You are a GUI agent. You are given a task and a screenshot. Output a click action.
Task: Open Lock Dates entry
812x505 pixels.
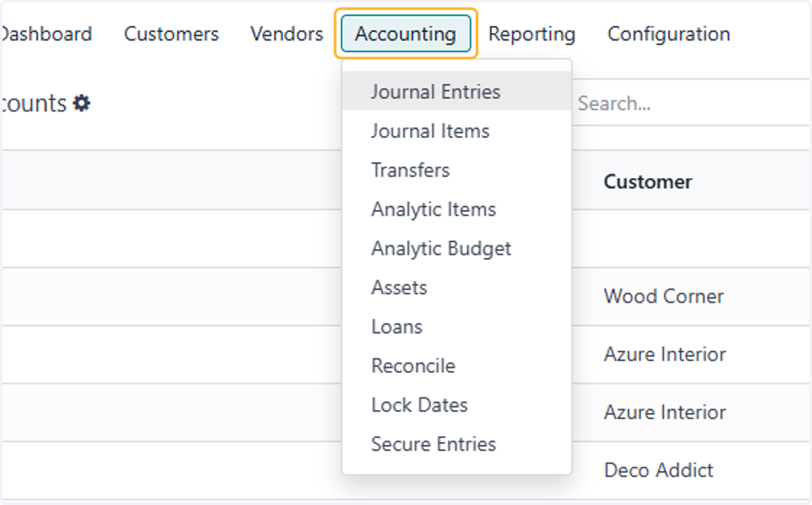(457, 405)
